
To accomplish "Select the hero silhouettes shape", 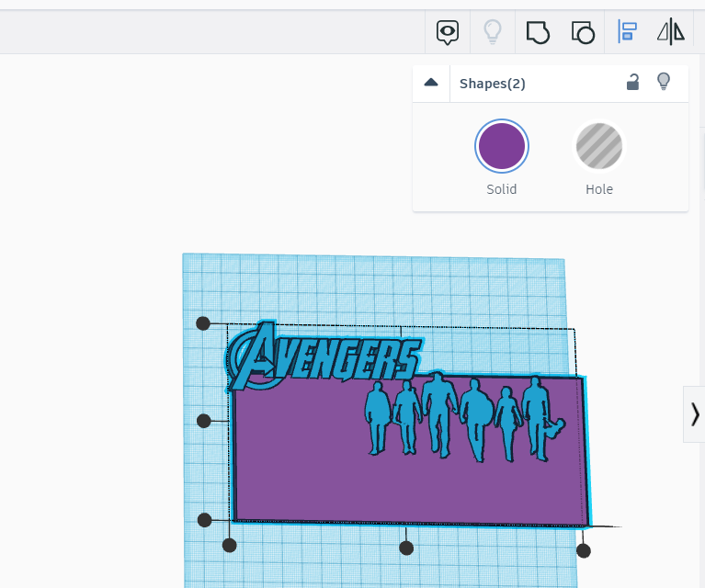I will tap(463, 418).
